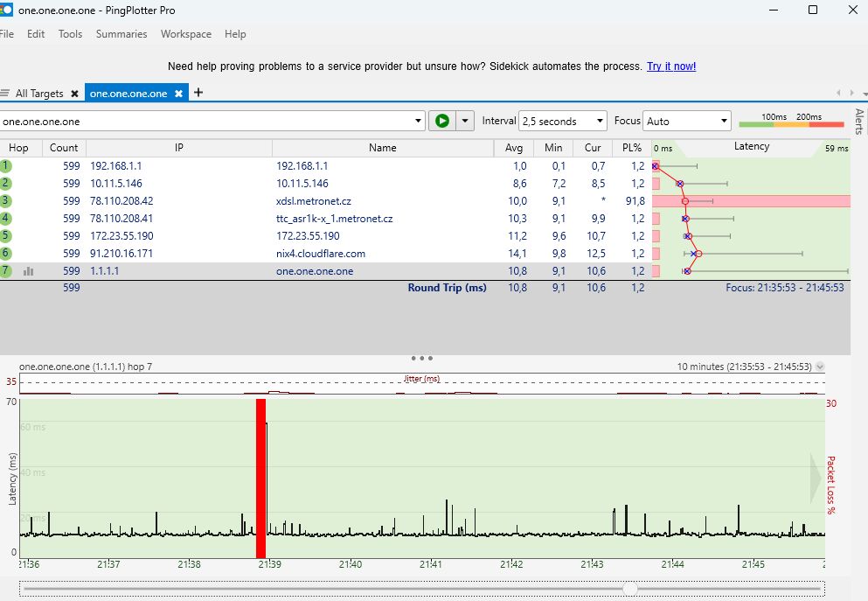Screen dimensions: 868x601
Task: Click the PL% column header
Action: coord(631,148)
